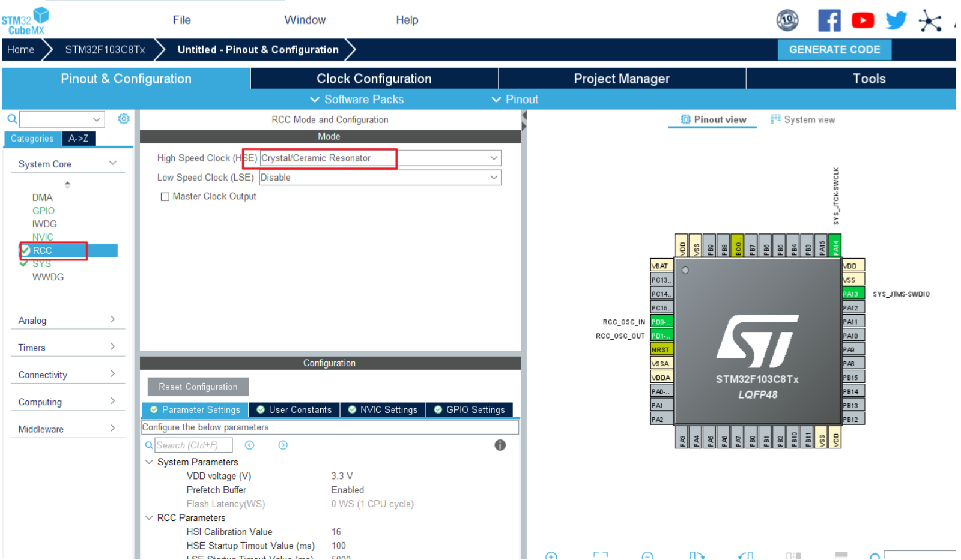
Task: Open the Window menu
Action: click(305, 20)
